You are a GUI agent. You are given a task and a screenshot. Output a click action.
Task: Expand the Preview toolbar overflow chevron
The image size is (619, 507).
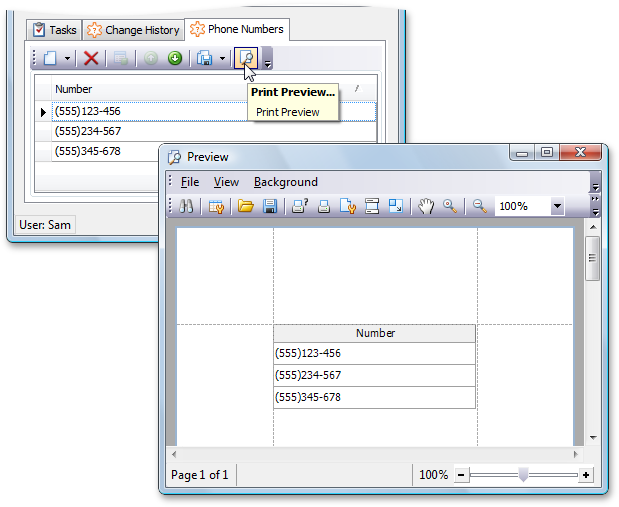tap(595, 206)
